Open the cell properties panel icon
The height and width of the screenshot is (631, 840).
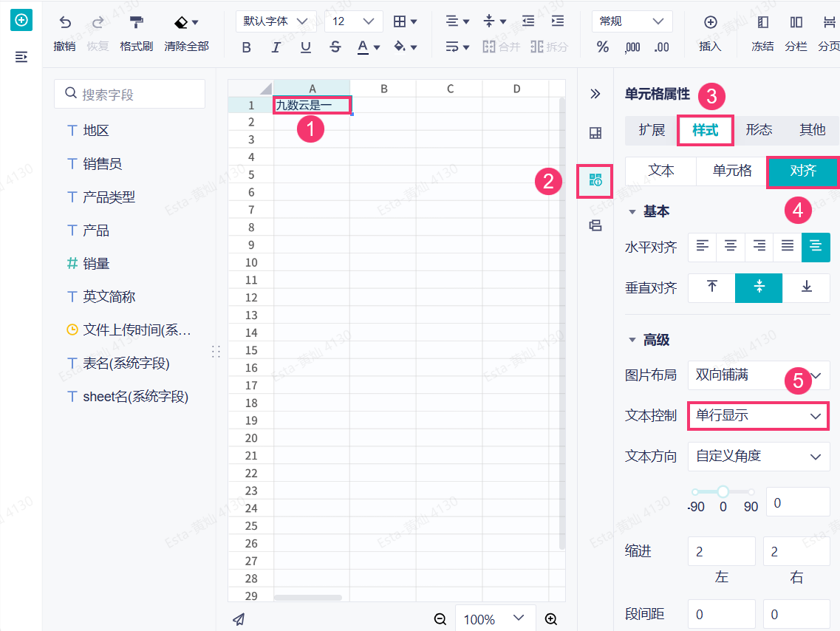pyautogui.click(x=595, y=180)
